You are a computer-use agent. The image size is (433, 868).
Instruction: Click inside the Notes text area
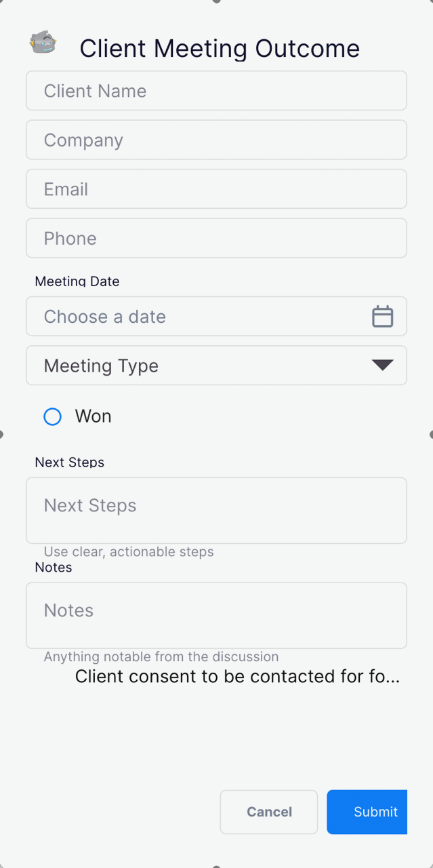(x=216, y=616)
